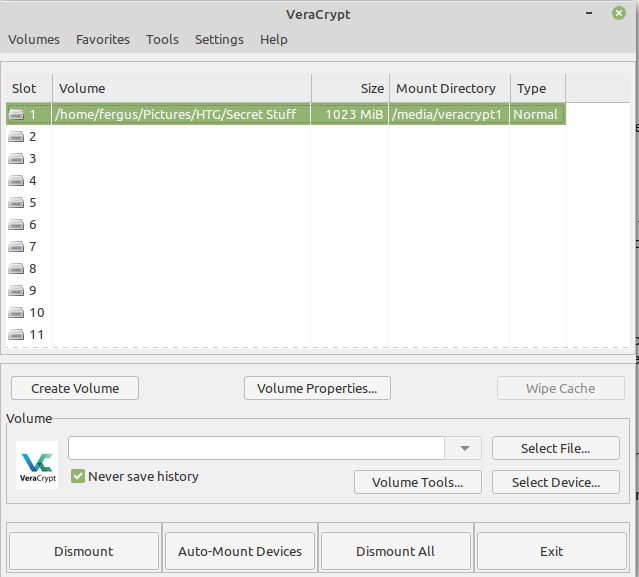Image resolution: width=639 pixels, height=577 pixels.
Task: Expand the volume path dropdown arrow
Action: tap(465, 448)
